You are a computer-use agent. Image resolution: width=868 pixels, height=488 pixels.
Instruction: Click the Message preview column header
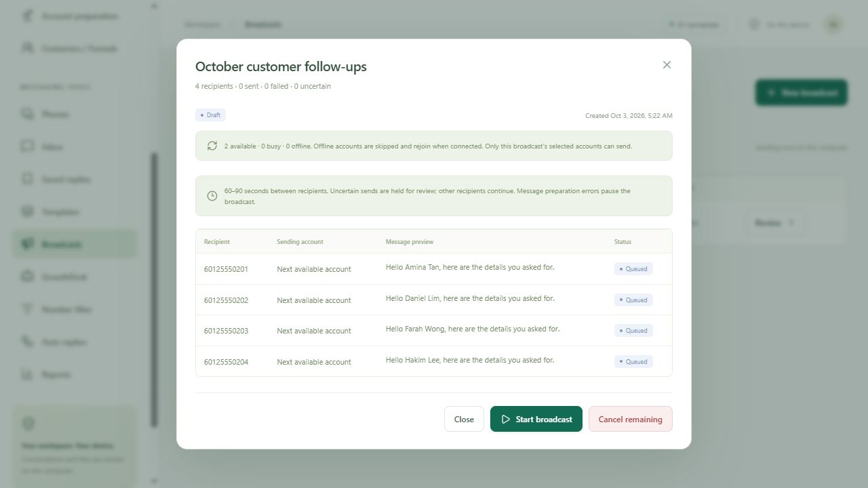pyautogui.click(x=410, y=242)
